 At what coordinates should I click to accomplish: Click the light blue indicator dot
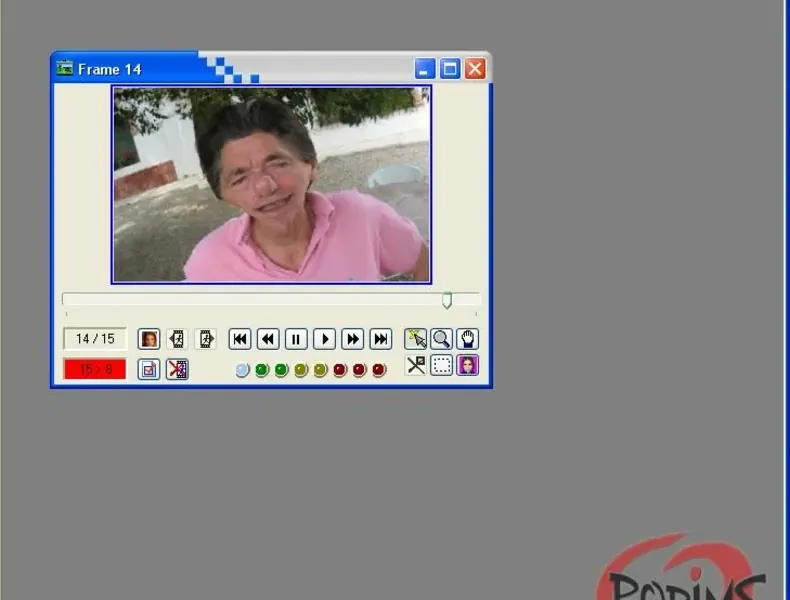point(242,370)
